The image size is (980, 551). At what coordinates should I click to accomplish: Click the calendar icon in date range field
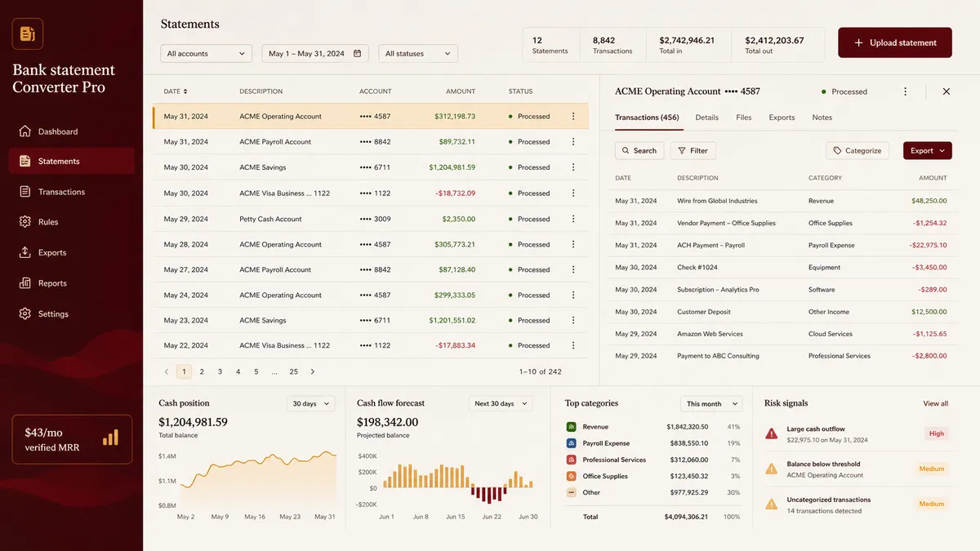coord(358,54)
